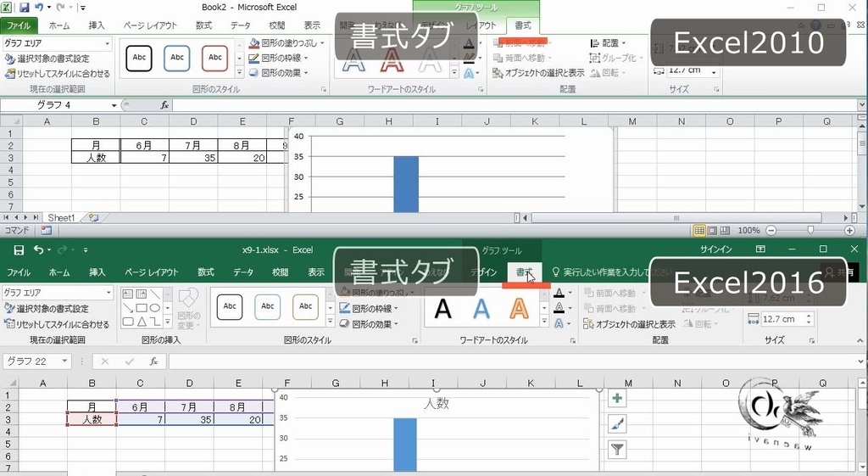Open 図形の効果 in Excel 2010 ribbon

click(x=278, y=73)
